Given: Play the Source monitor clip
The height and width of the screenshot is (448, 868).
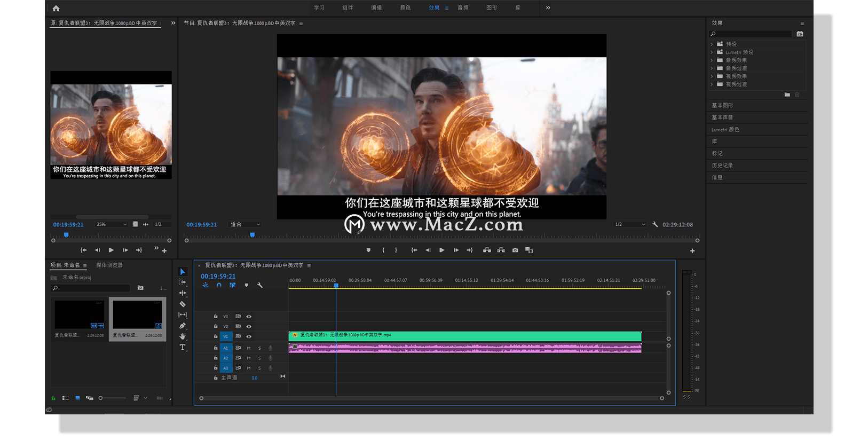Looking at the screenshot, I should (x=111, y=250).
